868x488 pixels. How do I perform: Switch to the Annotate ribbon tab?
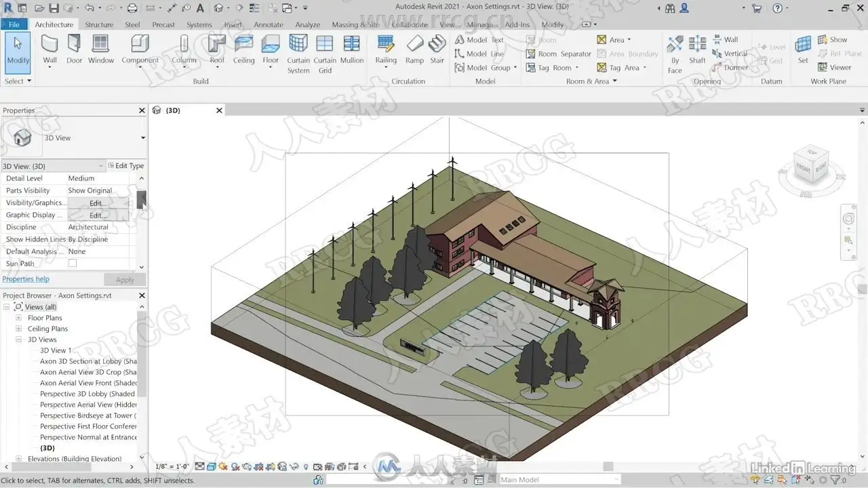[x=269, y=24]
